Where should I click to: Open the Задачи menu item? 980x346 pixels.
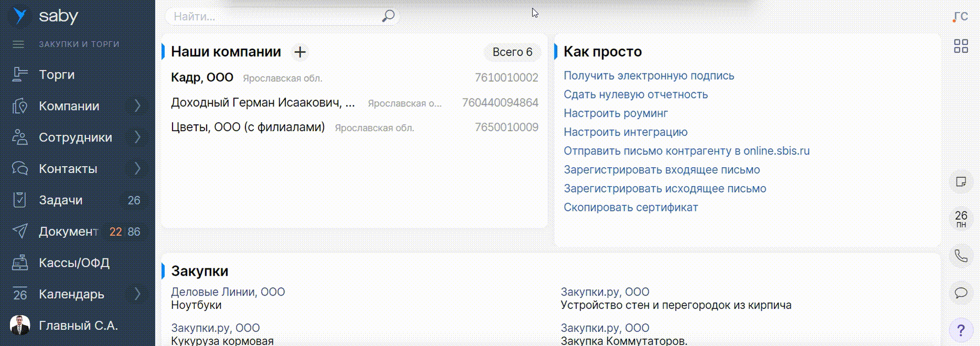(60, 200)
